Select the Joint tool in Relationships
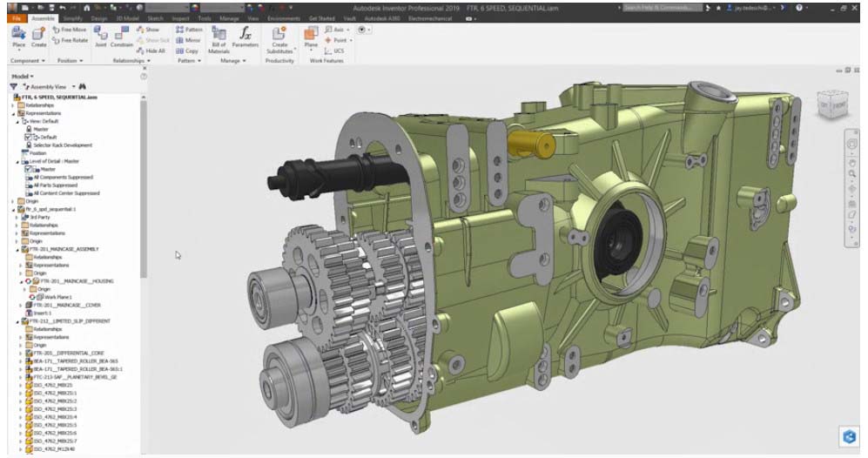The image size is (868, 458). [x=100, y=36]
